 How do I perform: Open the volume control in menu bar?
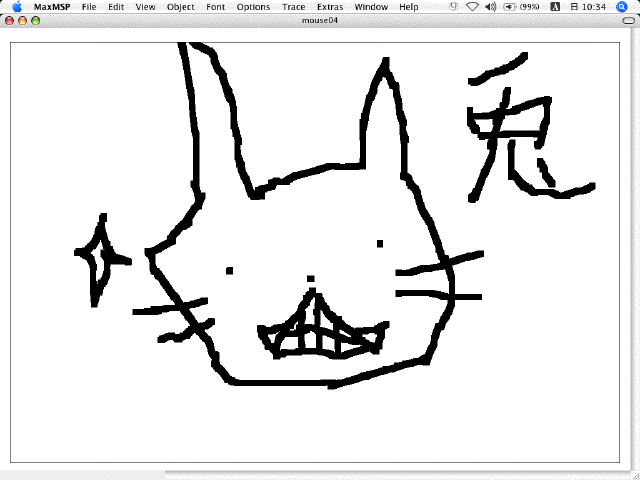coord(491,7)
